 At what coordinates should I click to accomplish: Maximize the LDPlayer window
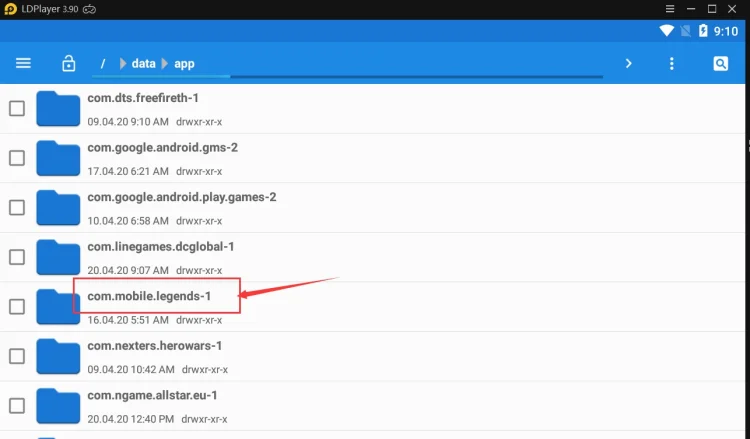[712, 9]
